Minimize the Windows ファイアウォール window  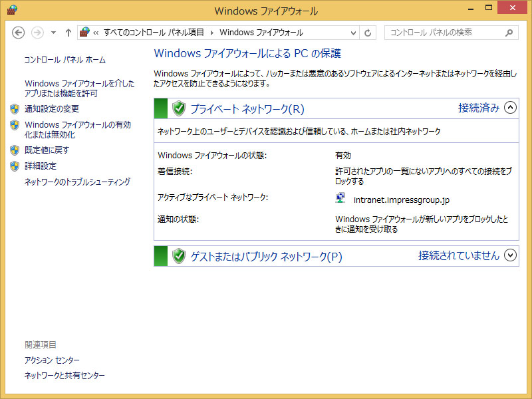pyautogui.click(x=471, y=8)
